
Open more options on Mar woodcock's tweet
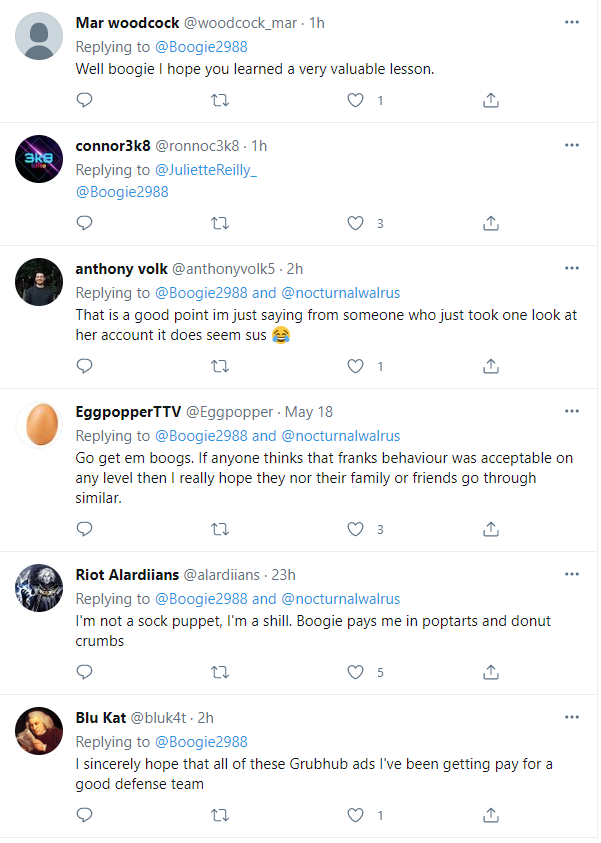point(572,22)
